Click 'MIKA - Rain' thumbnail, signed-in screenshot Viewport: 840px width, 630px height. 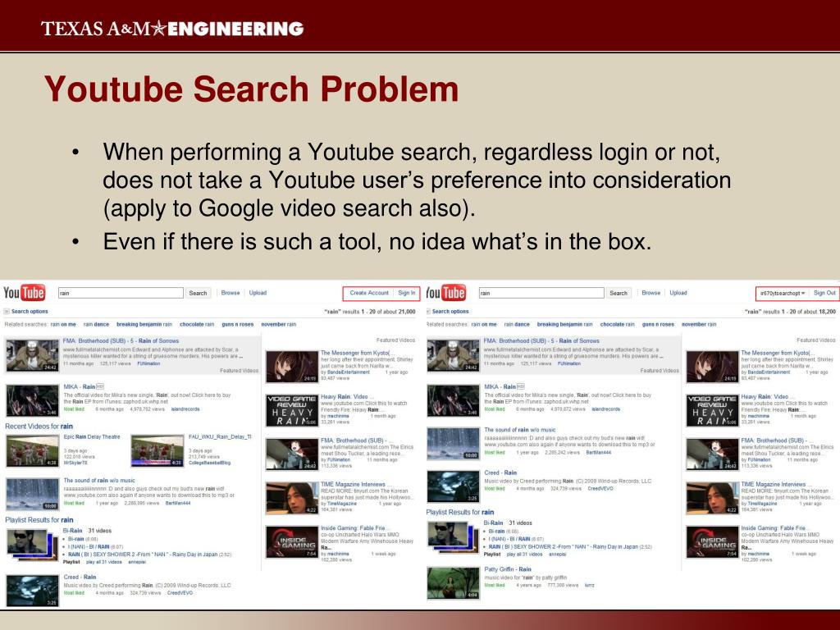point(453,400)
